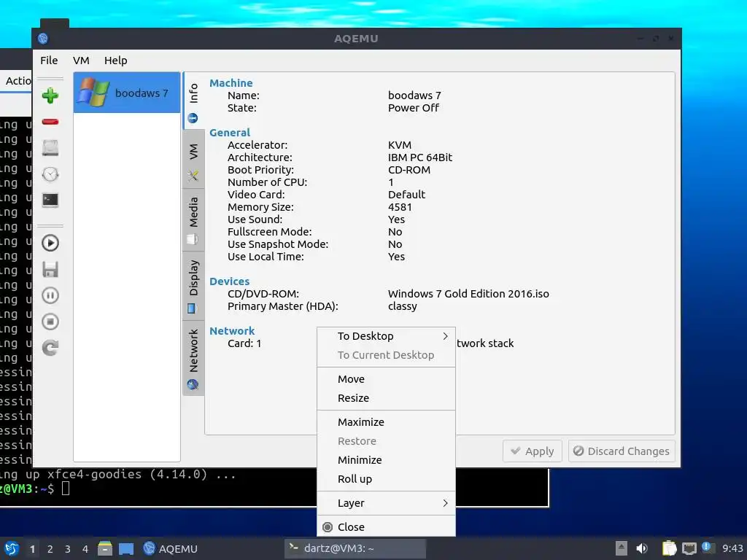Open the volume speaker tray icon

coord(642,548)
